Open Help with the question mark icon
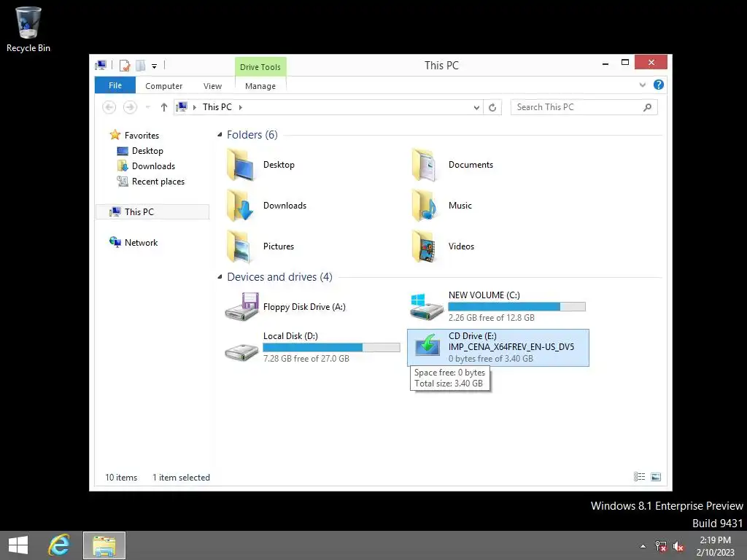The image size is (747, 560). pyautogui.click(x=659, y=85)
